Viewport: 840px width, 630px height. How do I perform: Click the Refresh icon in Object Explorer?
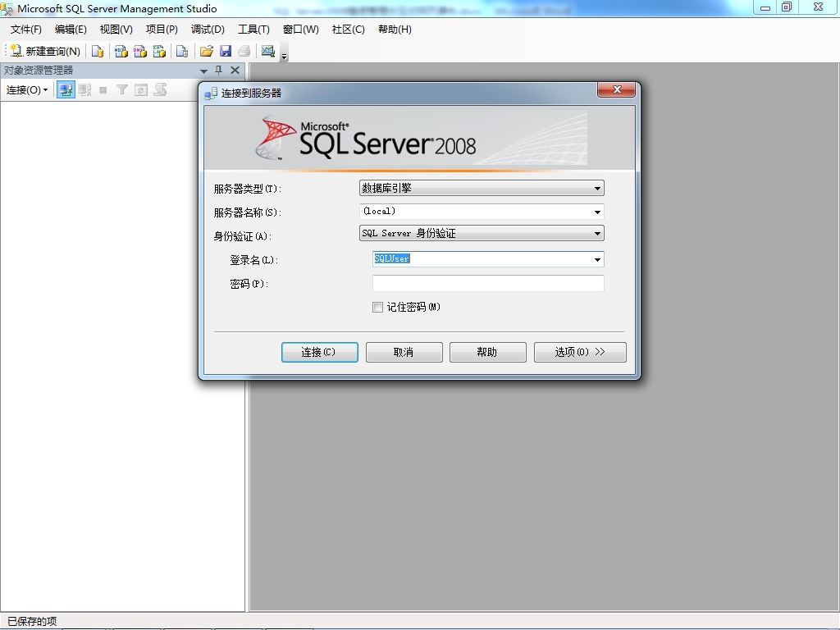(x=141, y=90)
